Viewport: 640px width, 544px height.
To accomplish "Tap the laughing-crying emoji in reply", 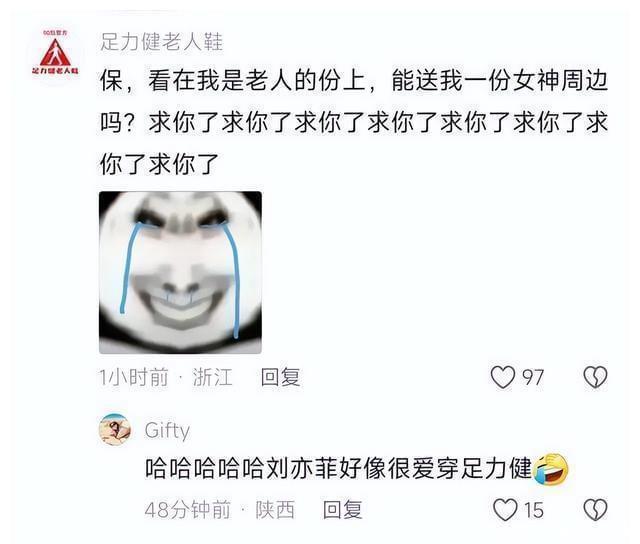I will click(551, 469).
